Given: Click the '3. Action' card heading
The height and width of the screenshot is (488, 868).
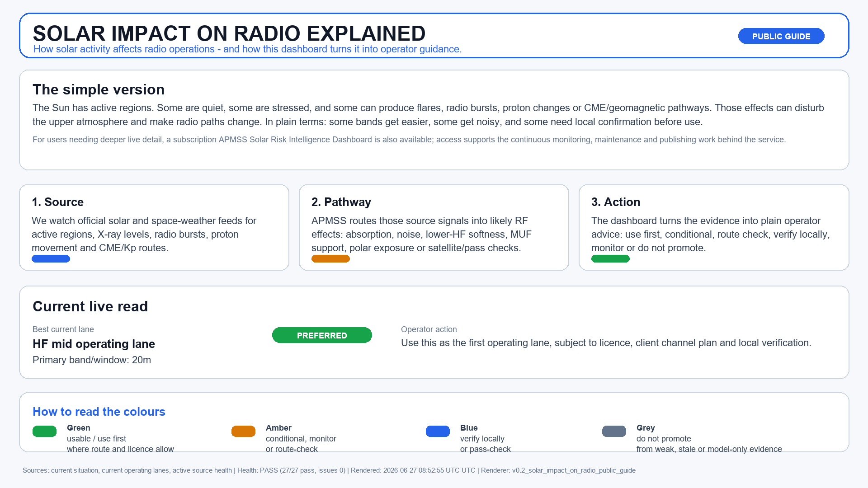Looking at the screenshot, I should [616, 202].
